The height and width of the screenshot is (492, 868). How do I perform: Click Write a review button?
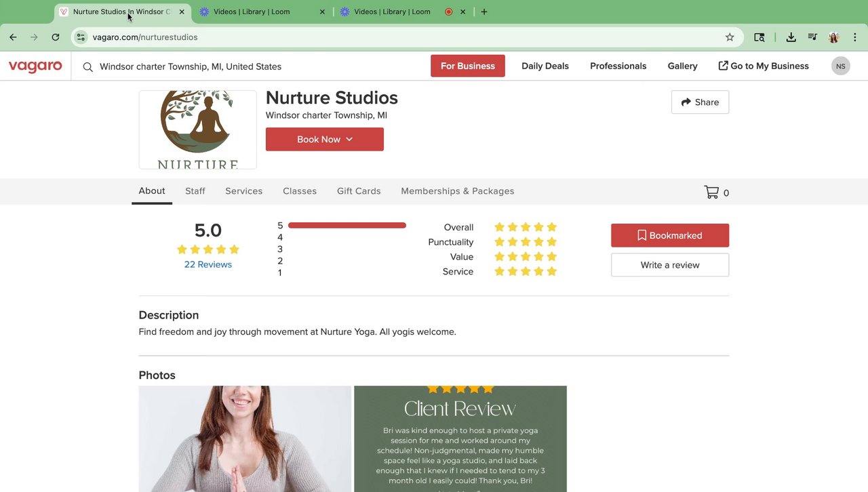tap(670, 265)
